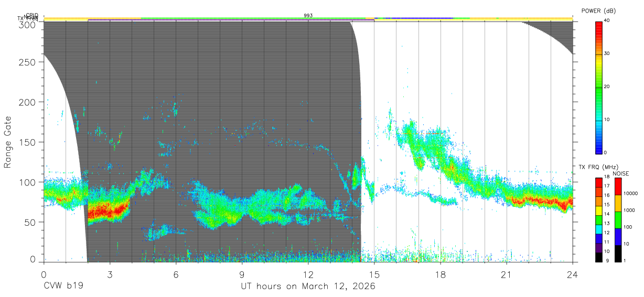
Task: Click the 10000 label on NOISE scale
Action: pyautogui.click(x=630, y=194)
